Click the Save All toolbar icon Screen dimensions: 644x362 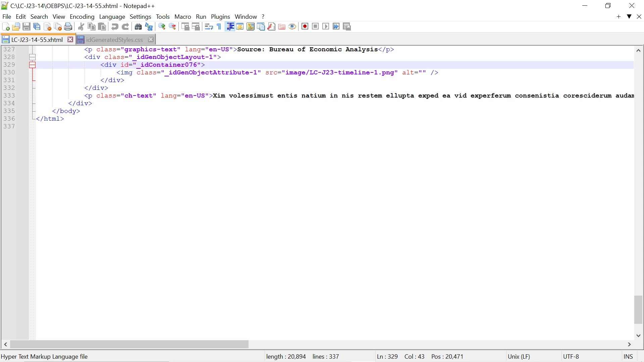pos(37,26)
